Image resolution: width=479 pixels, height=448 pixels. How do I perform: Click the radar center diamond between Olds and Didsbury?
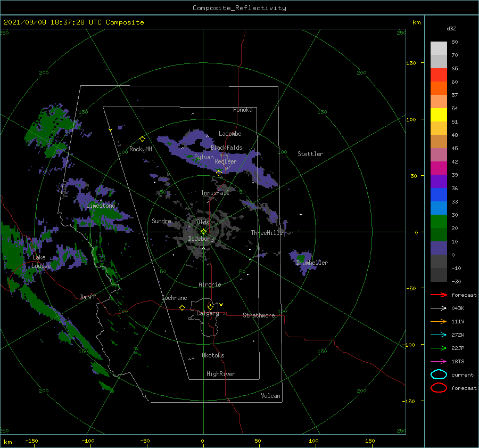(203, 232)
